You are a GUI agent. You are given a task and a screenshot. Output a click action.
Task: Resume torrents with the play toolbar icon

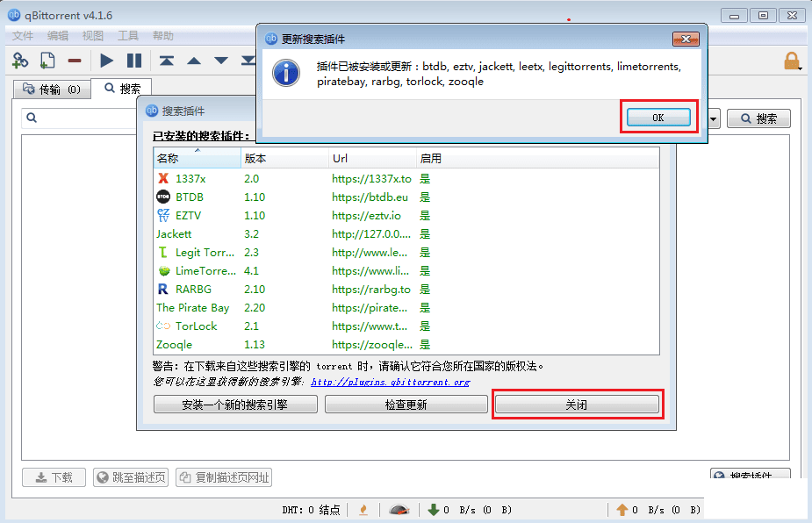point(107,61)
